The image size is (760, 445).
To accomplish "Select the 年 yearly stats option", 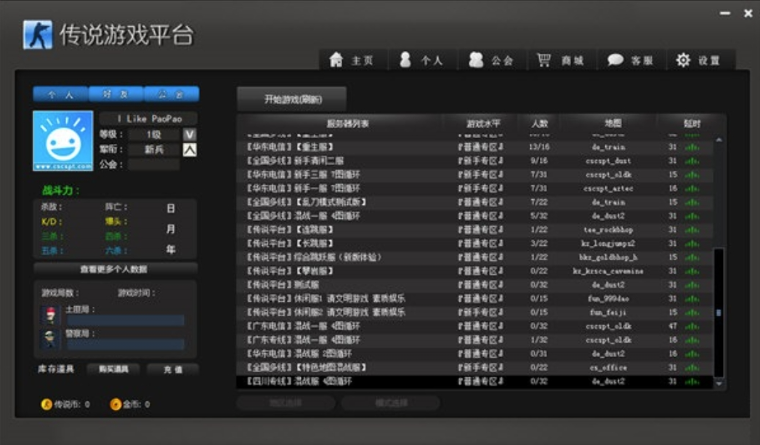I will point(171,249).
